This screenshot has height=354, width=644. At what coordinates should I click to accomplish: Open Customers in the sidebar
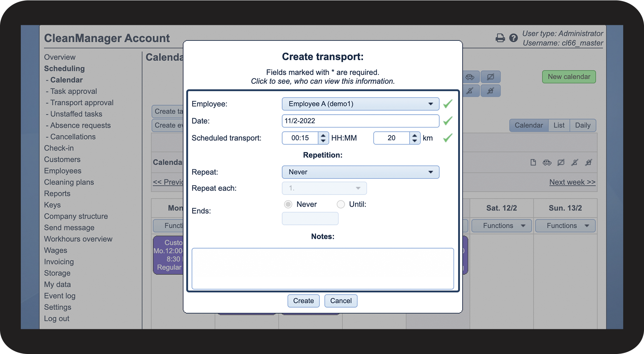62,160
